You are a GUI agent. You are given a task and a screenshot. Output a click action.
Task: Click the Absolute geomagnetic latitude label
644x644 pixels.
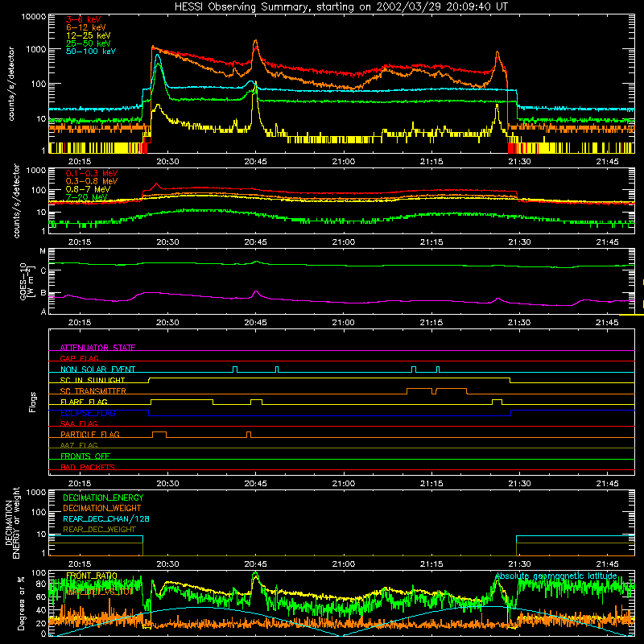(556, 576)
